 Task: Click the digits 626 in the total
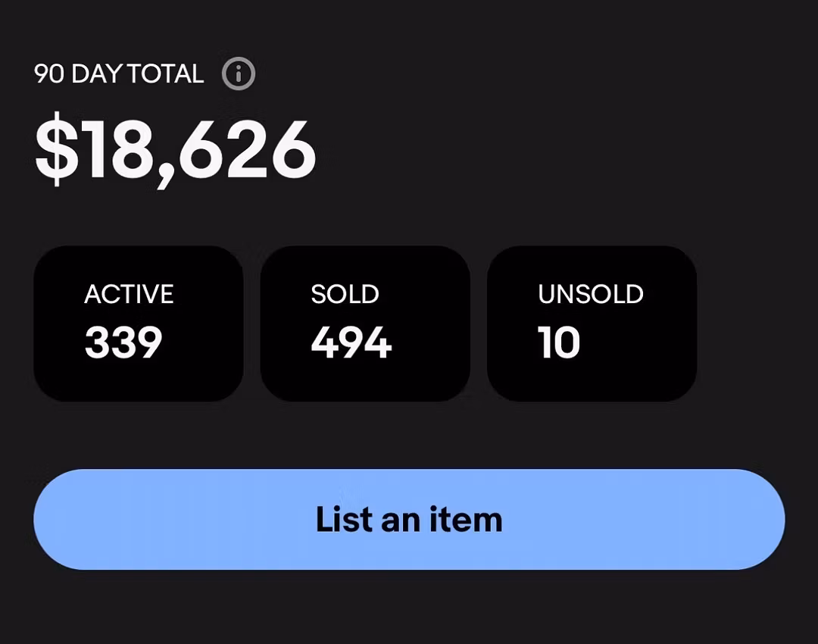[248, 150]
